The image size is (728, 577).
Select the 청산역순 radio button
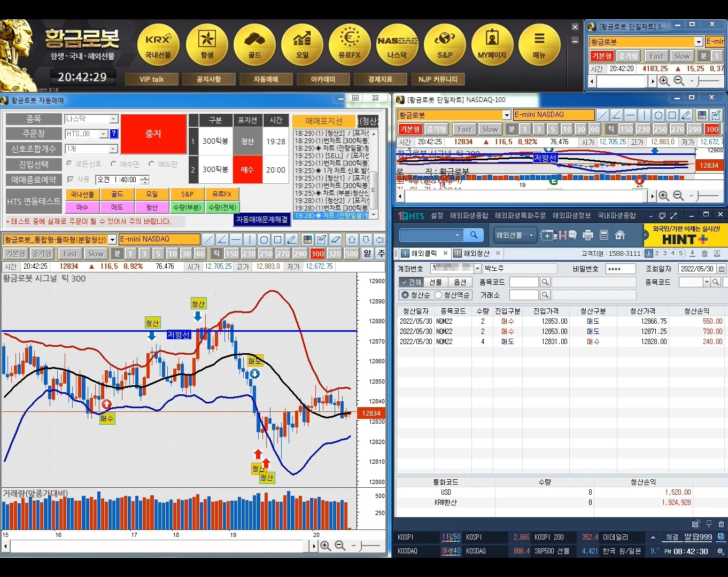click(x=438, y=295)
